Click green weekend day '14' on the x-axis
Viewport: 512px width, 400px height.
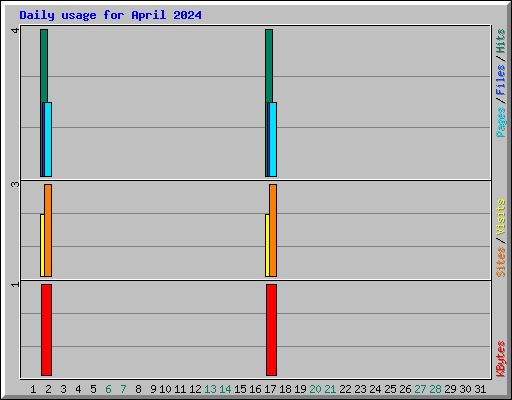[x=225, y=389]
